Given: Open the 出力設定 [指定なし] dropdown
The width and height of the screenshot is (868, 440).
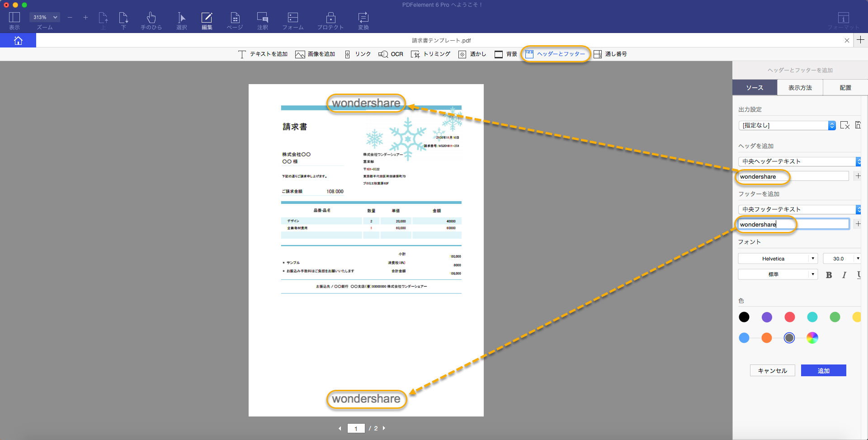Looking at the screenshot, I should click(x=787, y=125).
